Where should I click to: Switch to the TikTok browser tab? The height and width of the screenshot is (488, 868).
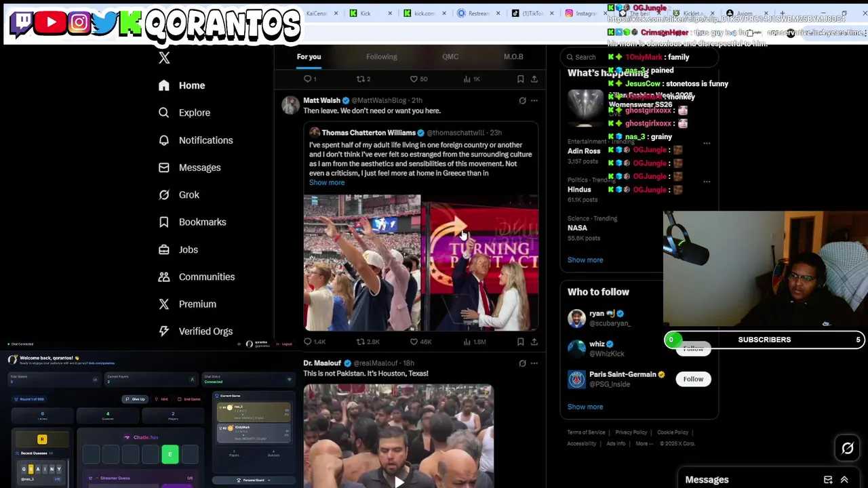(532, 14)
